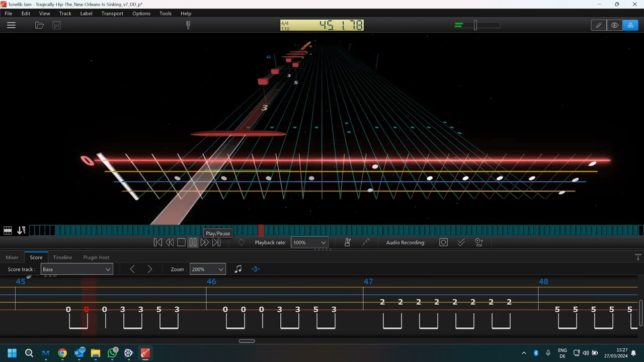This screenshot has width=644, height=362.
Task: Open the File menu
Action: click(9, 14)
